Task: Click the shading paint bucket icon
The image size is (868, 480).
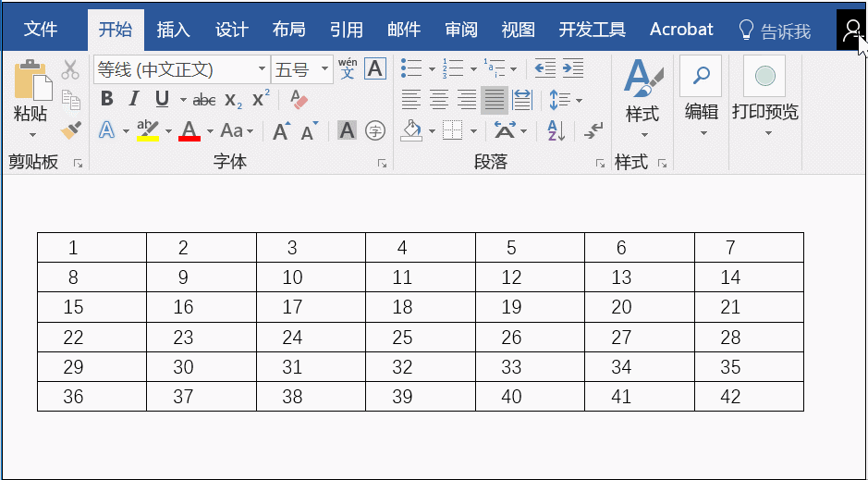Action: [x=411, y=131]
